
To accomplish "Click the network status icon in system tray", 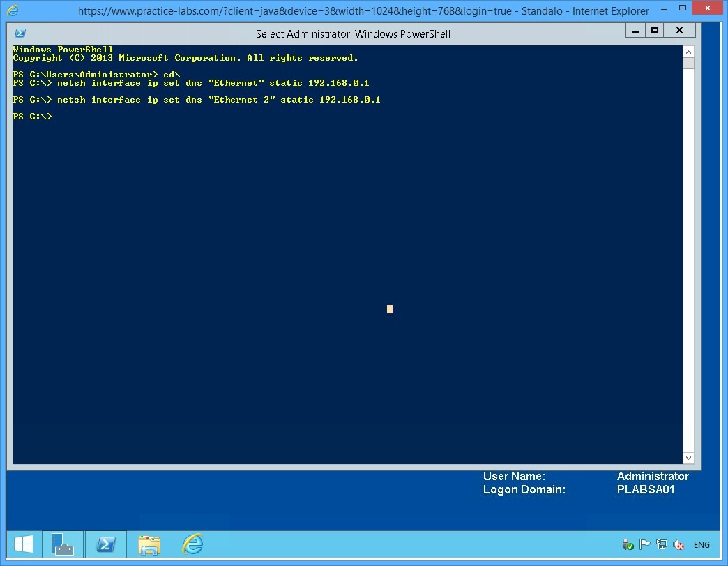I will (x=661, y=544).
